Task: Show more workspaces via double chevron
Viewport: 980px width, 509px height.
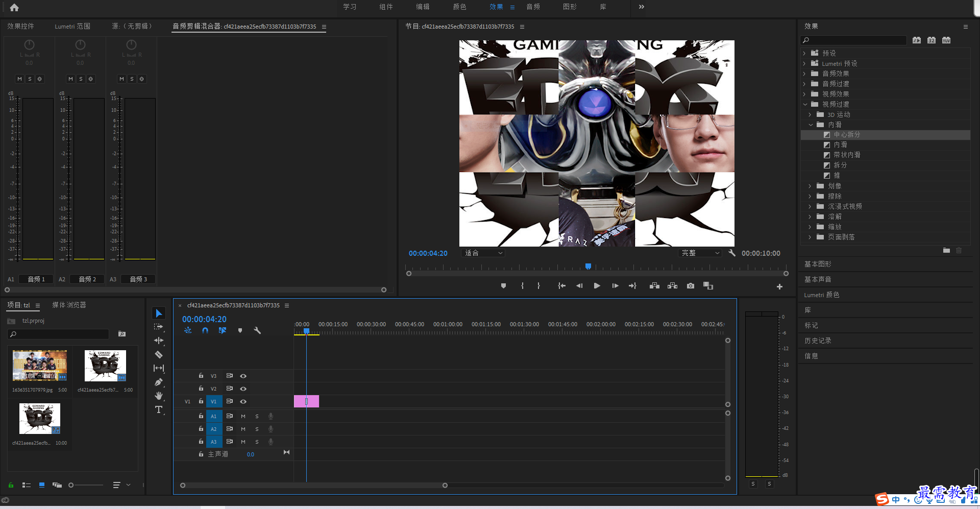Action: [642, 7]
